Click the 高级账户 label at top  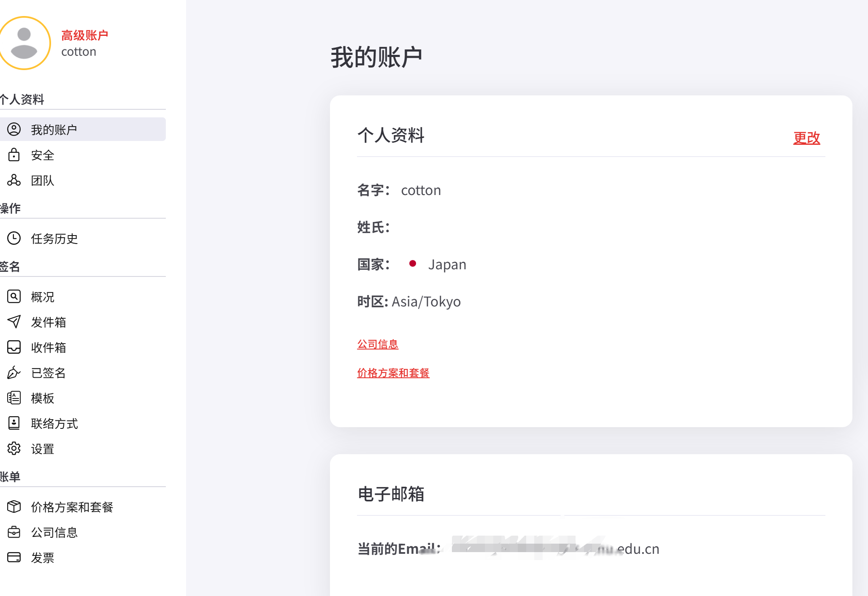point(85,35)
